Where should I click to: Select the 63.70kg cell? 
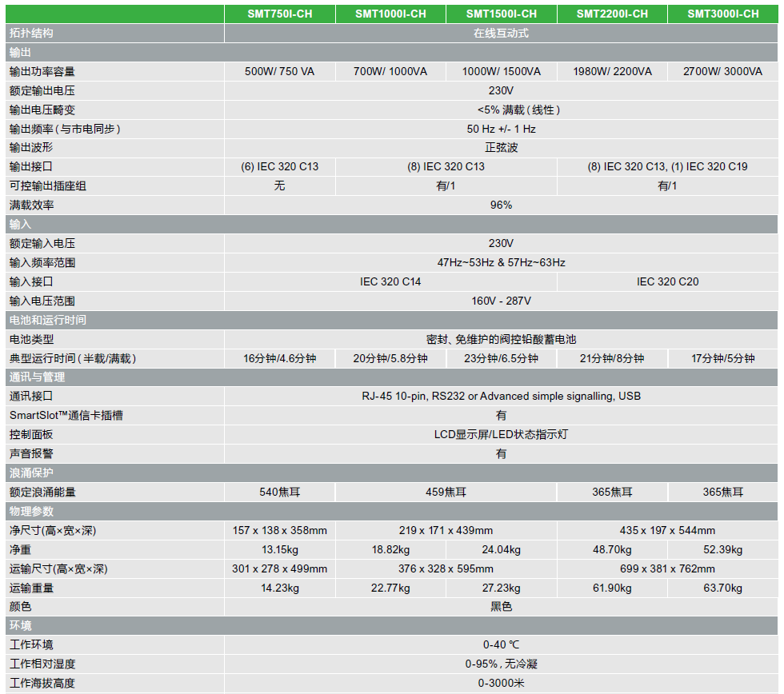click(723, 588)
